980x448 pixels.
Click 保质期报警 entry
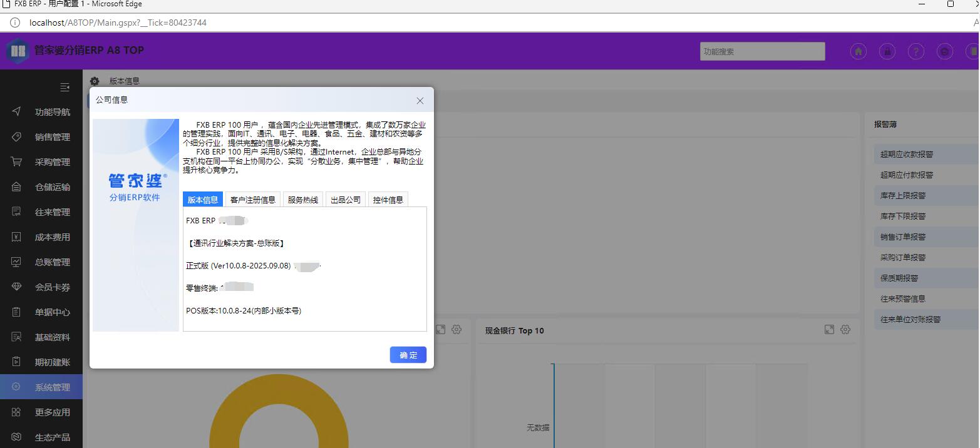pos(899,278)
